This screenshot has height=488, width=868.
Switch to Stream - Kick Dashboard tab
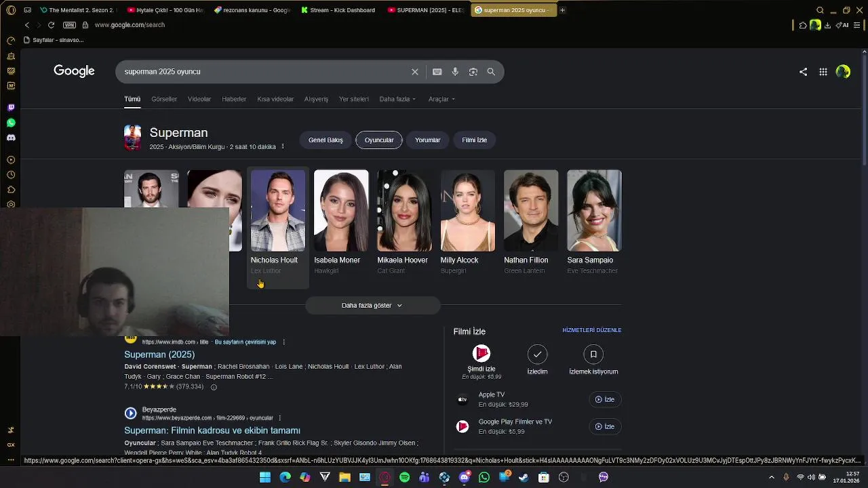pyautogui.click(x=338, y=10)
